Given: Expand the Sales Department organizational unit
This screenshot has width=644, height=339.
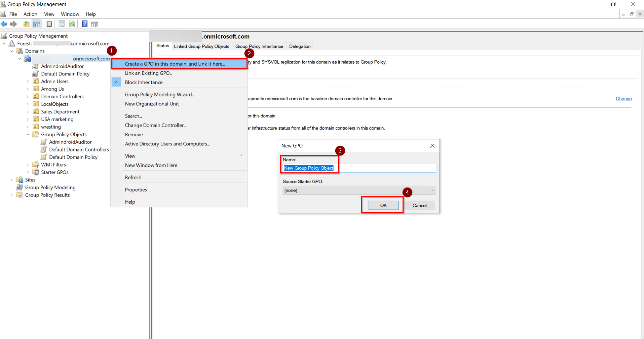Looking at the screenshot, I should pos(28,111).
